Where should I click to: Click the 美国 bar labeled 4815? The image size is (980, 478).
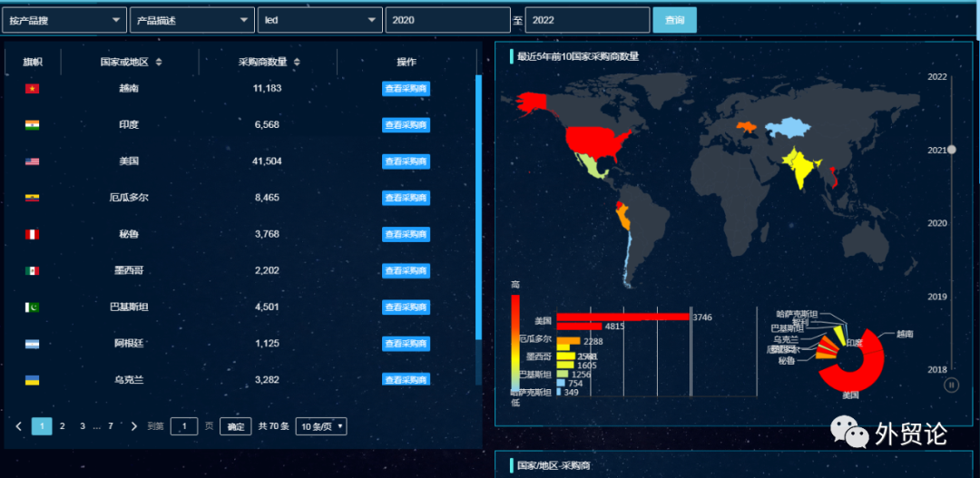pyautogui.click(x=579, y=327)
